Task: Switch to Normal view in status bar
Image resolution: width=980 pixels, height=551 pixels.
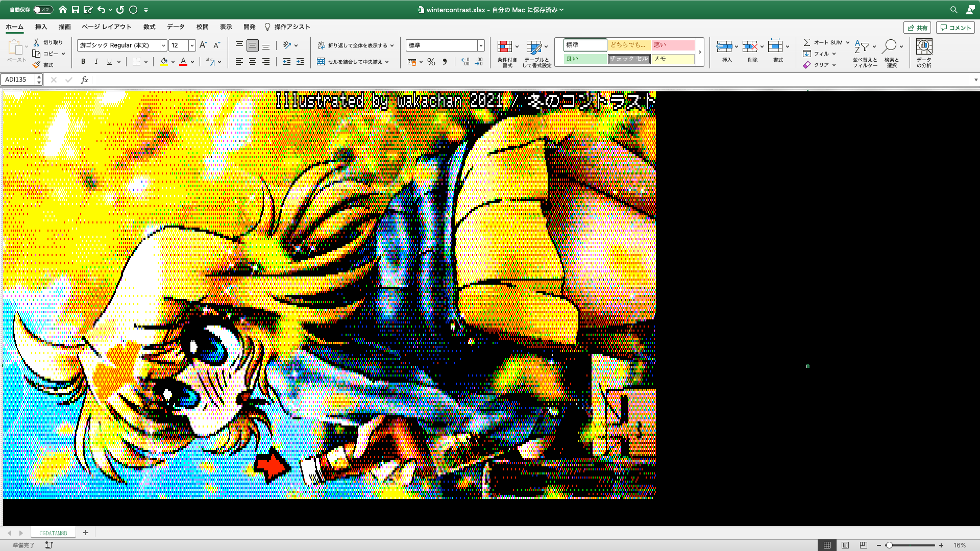Action: tap(827, 545)
